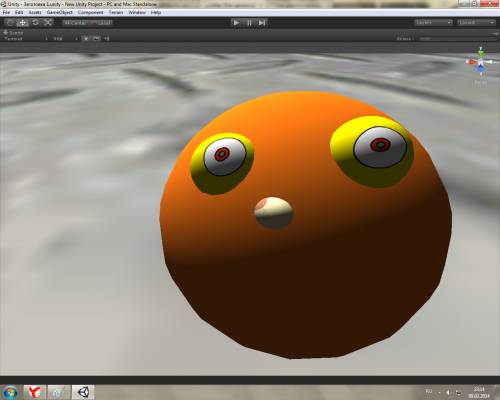500x400 pixels.
Task: Select the Hand (view) tool
Action: pyautogui.click(x=10, y=23)
